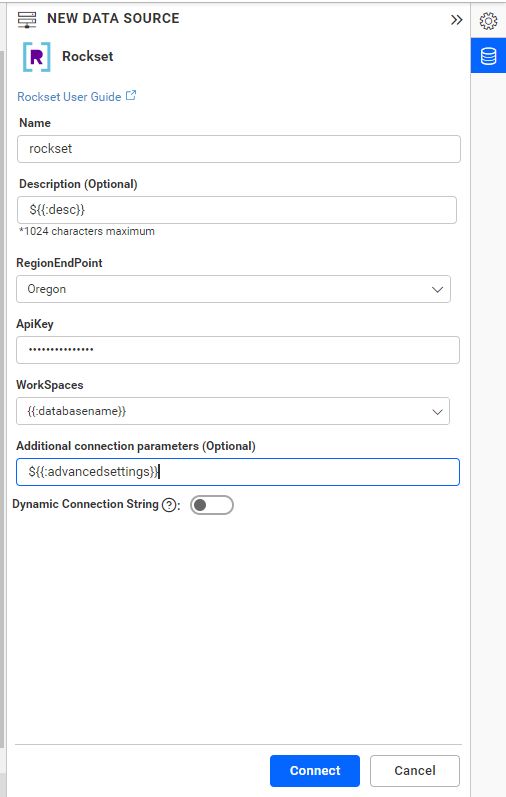Focus Additional connection parameters field
The image size is (506, 797).
[238, 472]
